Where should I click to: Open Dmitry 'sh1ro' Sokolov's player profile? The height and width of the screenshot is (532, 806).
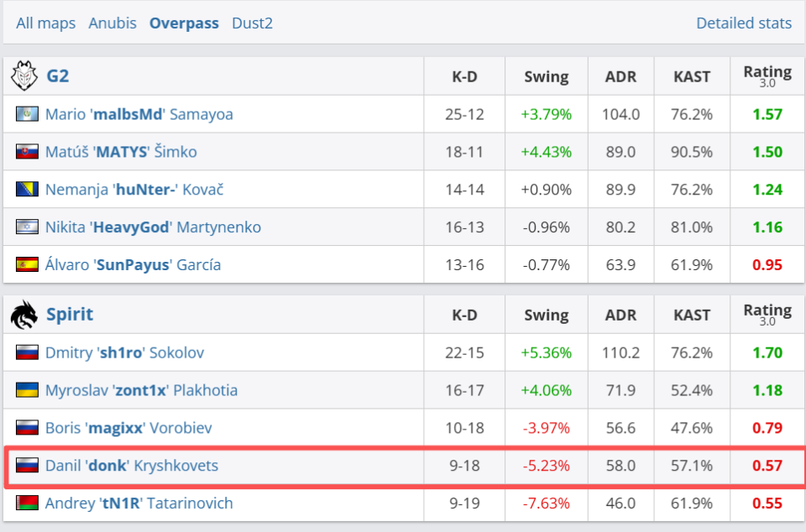pyautogui.click(x=124, y=352)
